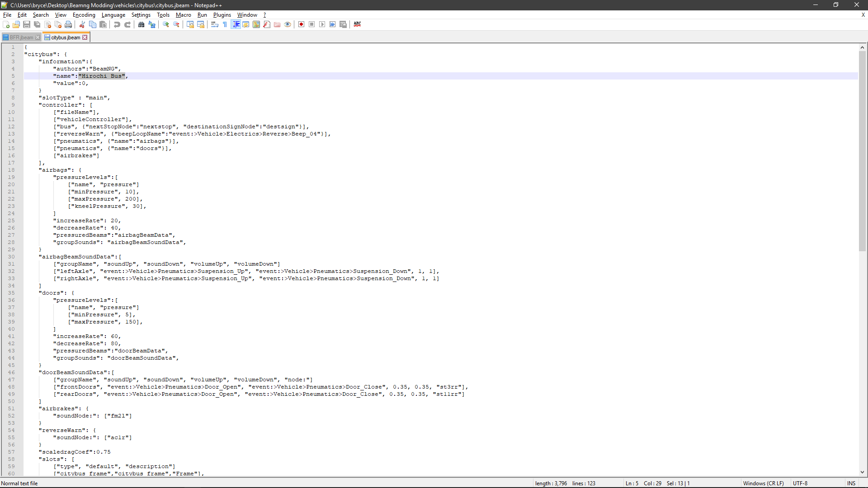This screenshot has width=868, height=488.
Task: Click Windows (CR LF) line ending status
Action: tap(763, 483)
